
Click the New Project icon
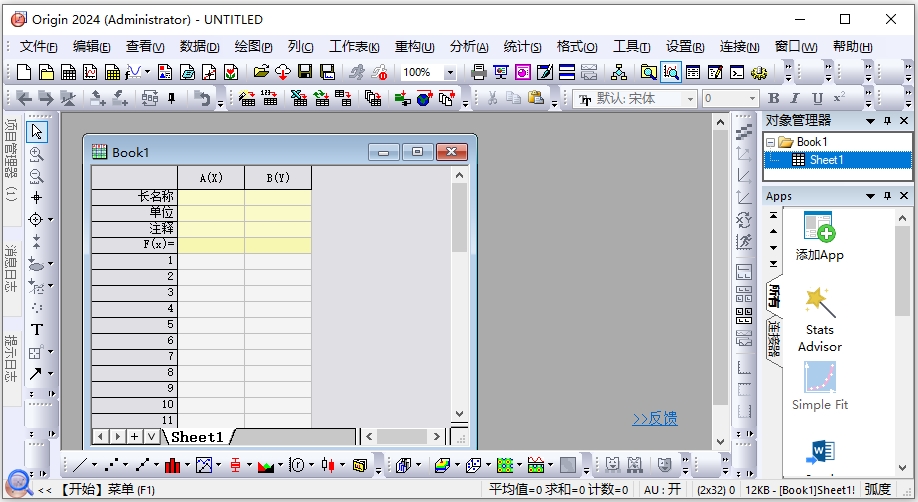coord(24,72)
